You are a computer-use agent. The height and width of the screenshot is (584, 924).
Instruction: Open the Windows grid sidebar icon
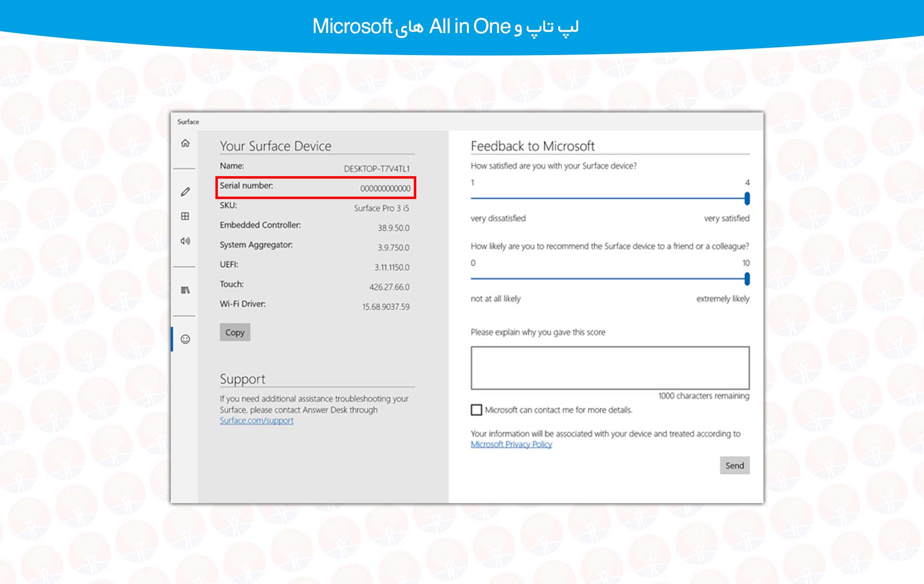(185, 216)
